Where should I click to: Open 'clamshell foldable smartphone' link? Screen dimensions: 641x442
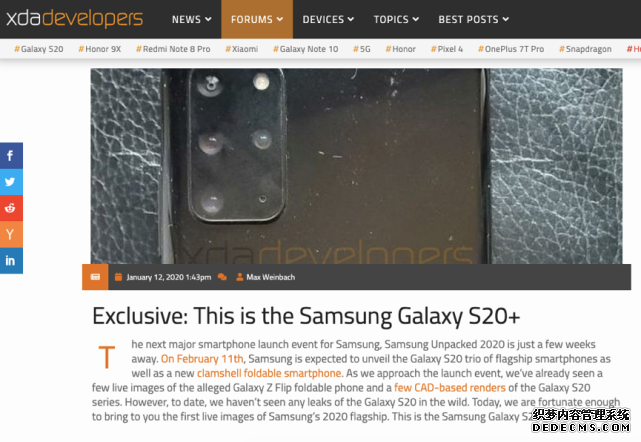coord(269,373)
